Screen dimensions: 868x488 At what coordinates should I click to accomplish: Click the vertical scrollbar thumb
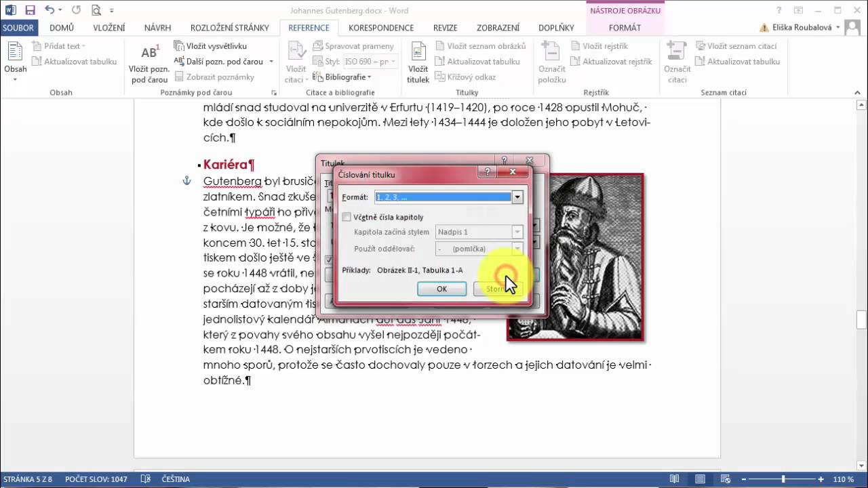861,319
